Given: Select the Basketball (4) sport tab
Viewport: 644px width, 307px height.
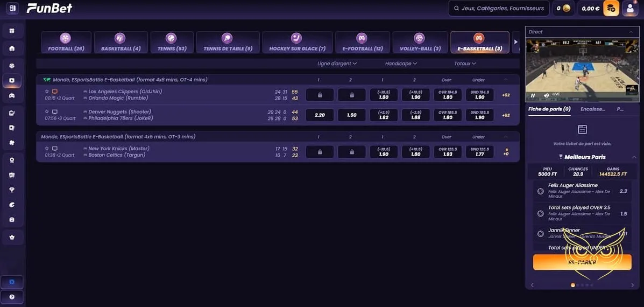Looking at the screenshot, I should click(121, 43).
